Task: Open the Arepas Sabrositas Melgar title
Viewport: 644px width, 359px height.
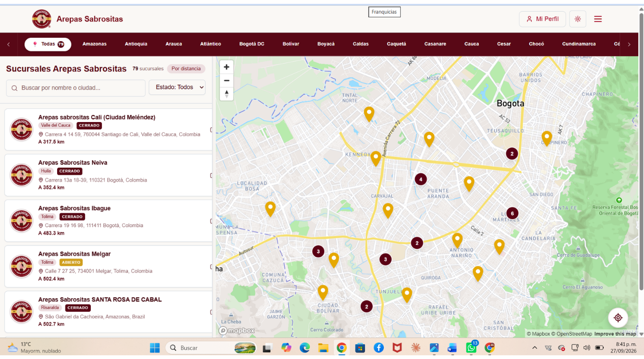Action: (74, 254)
